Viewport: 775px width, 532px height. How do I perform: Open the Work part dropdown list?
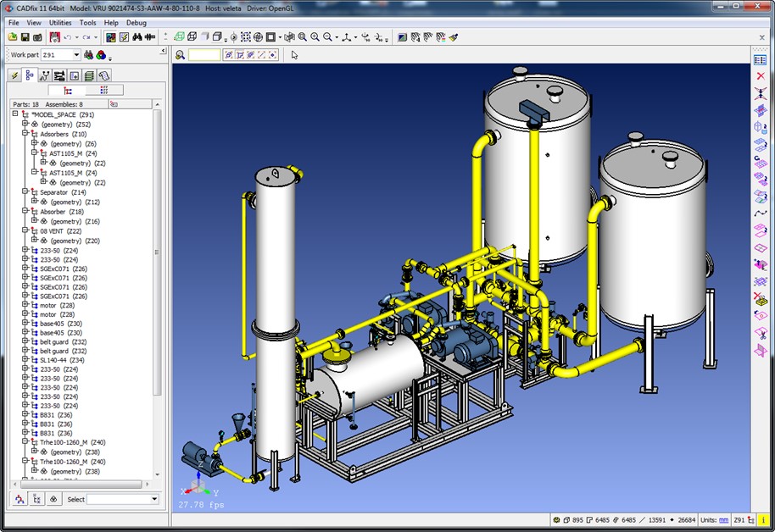coord(76,54)
